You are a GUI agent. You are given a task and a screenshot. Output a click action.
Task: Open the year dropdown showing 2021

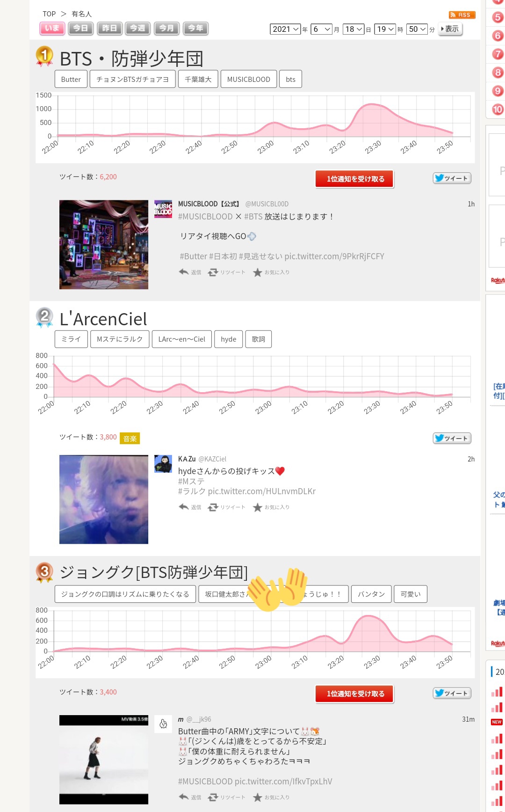pyautogui.click(x=285, y=29)
